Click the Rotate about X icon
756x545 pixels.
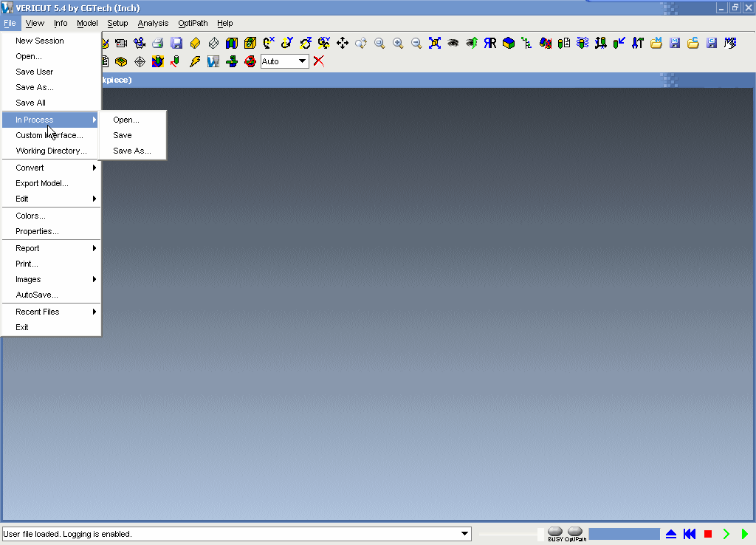pyautogui.click(x=269, y=44)
